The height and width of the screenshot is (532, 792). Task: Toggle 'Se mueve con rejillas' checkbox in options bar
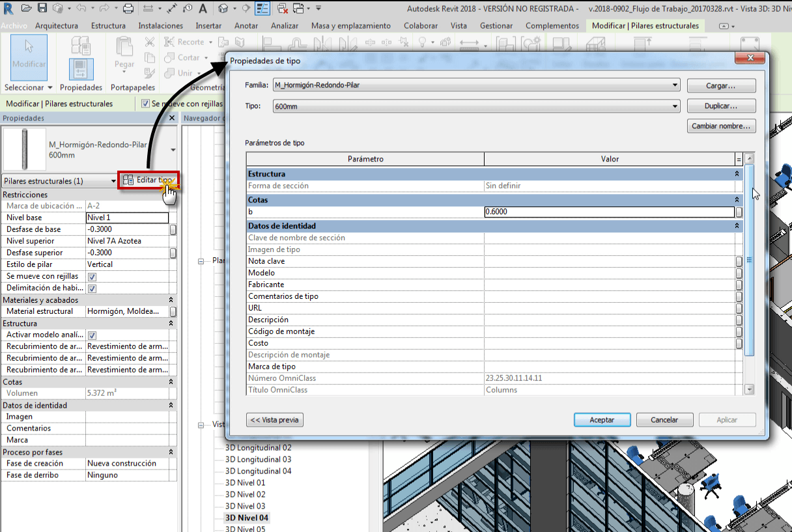pyautogui.click(x=146, y=104)
